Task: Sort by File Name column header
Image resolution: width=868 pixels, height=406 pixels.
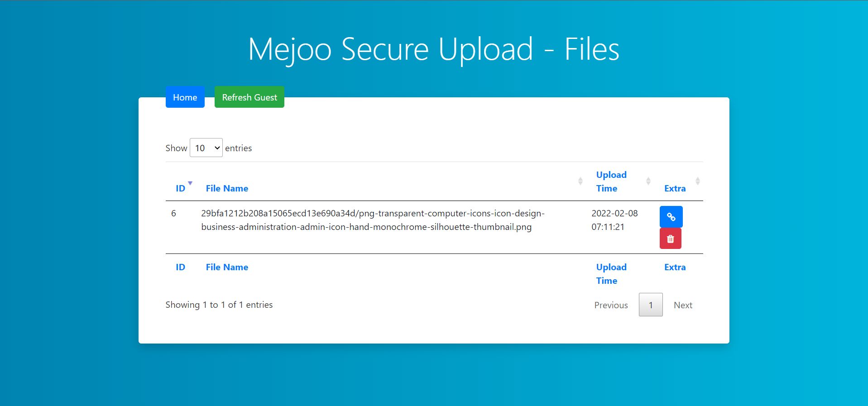Action: 227,188
